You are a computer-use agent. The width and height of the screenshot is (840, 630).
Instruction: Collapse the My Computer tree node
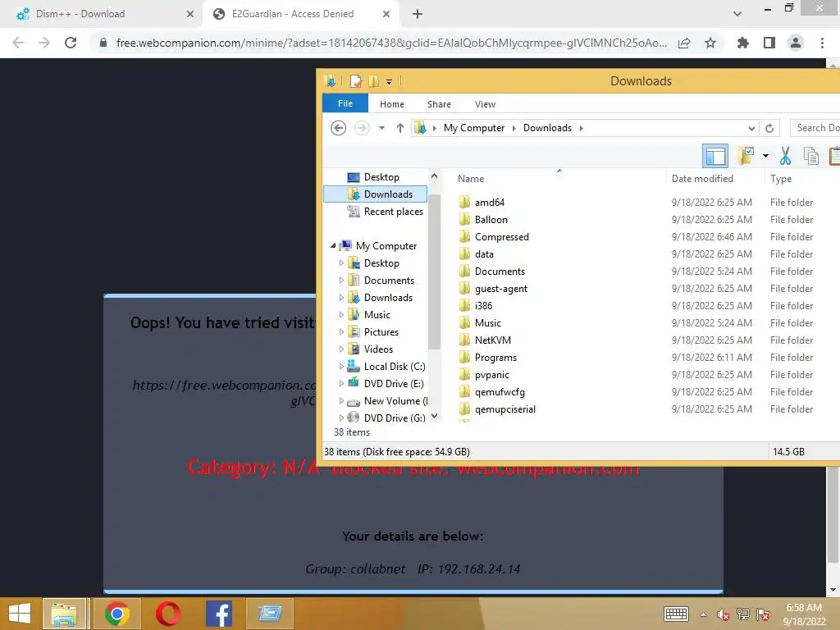tap(333, 245)
